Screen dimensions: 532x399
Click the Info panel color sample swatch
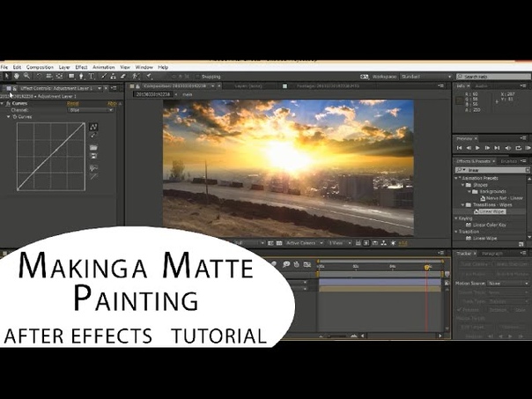tap(460, 100)
